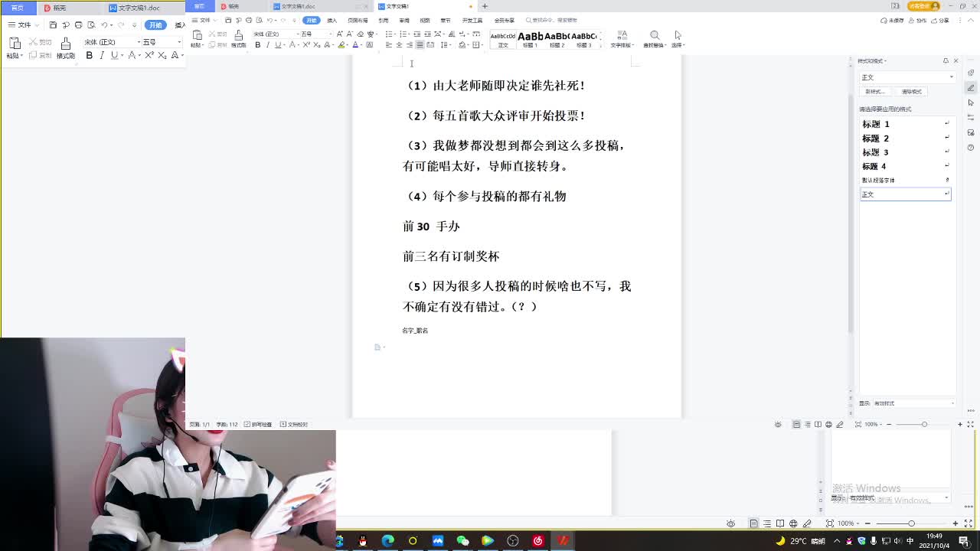
Task: Click the large Italic I in top-left overlay
Action: (x=101, y=55)
